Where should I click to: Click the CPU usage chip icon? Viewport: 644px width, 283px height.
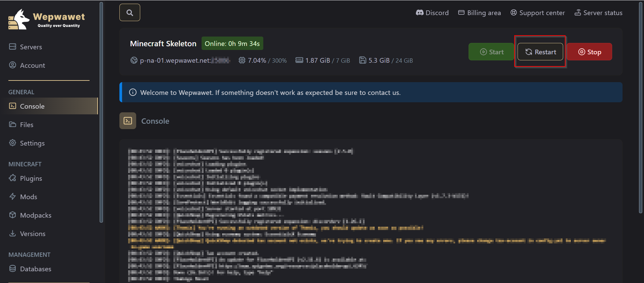(242, 60)
